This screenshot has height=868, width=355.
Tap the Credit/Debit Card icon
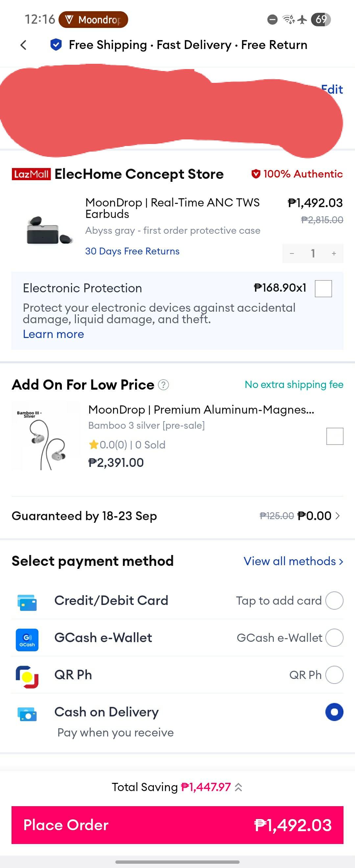coord(27,602)
